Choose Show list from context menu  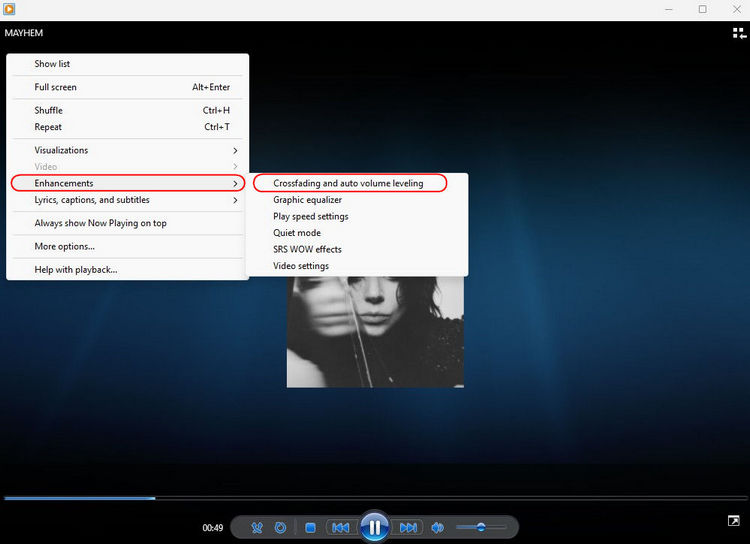pos(52,64)
